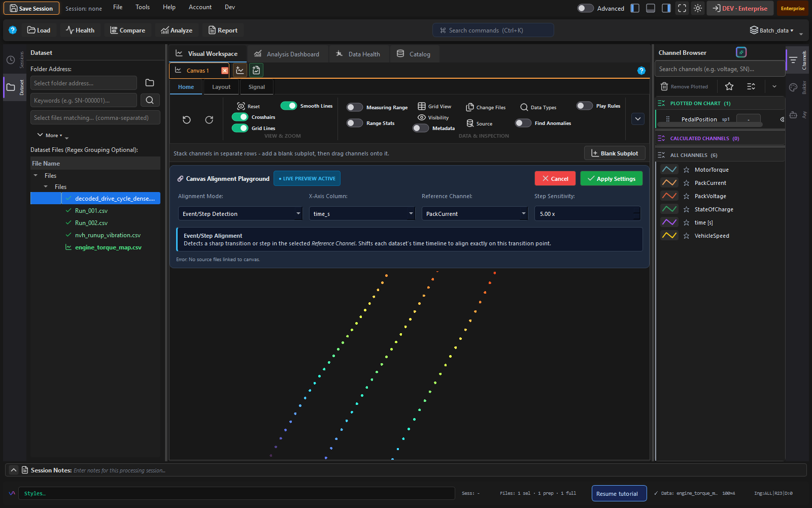Screen dimensions: 812x508
Task: Open the Reference Channel PackCurrent dropdown
Action: (x=475, y=214)
